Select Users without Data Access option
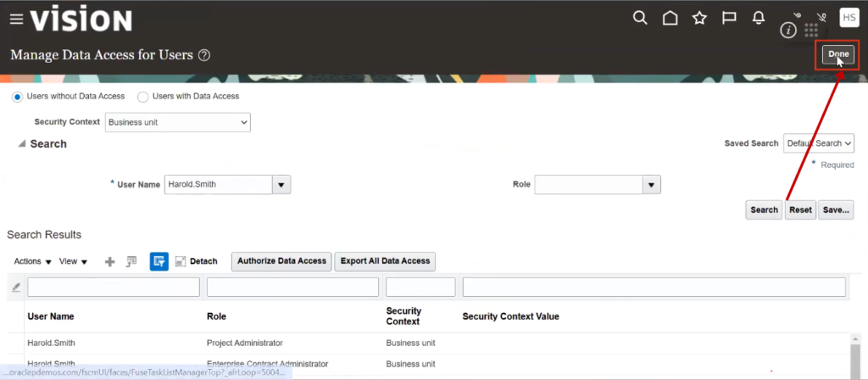Screen dimensions: 868x380 [17, 97]
